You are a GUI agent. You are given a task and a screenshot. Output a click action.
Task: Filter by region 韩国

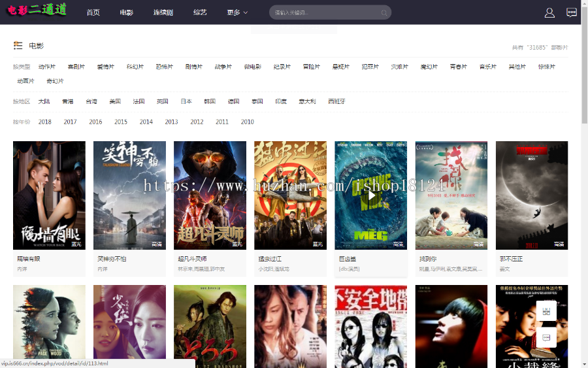coord(210,102)
